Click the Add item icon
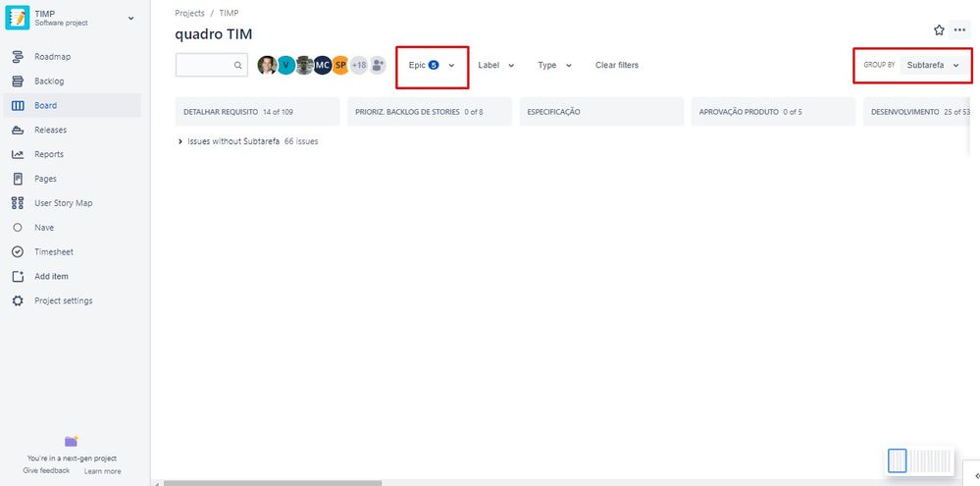Viewport: 980px width, 486px height. (18, 277)
